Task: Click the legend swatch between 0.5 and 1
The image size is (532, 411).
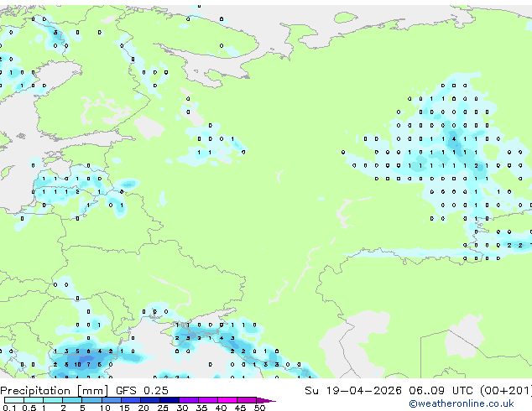Action: pyautogui.click(x=34, y=400)
